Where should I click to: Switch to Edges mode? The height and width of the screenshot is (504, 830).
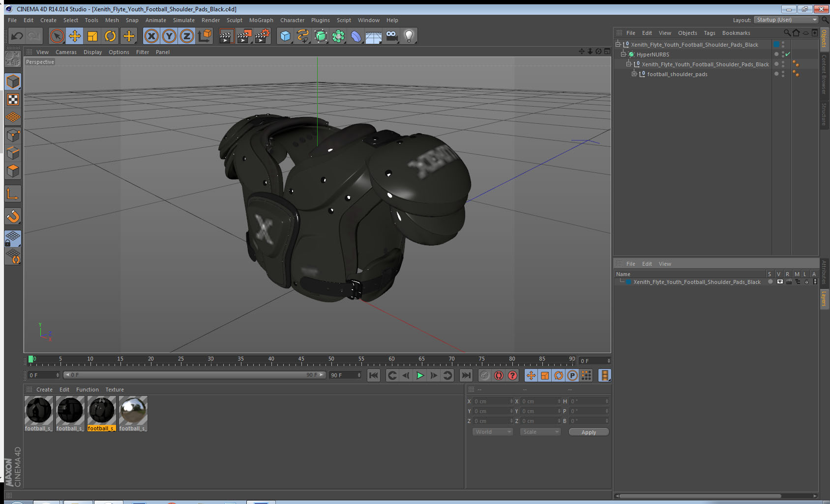point(13,153)
